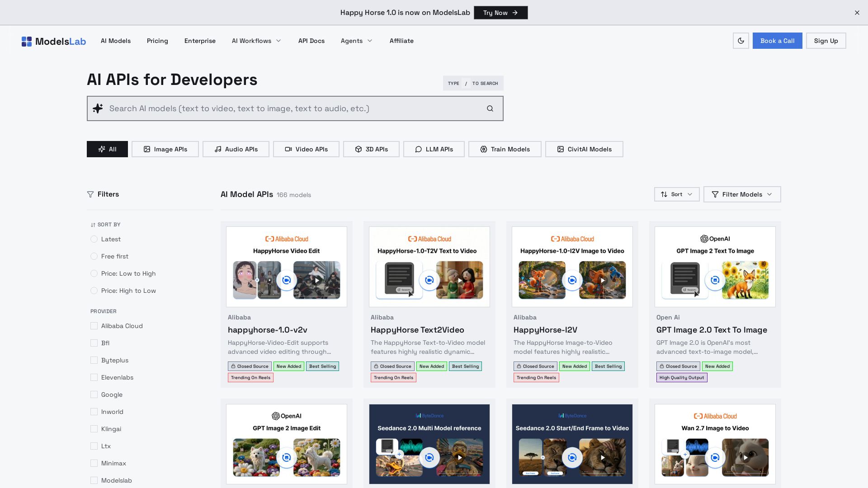The width and height of the screenshot is (868, 488).
Task: Click the convert icon on Seedance Start/End Frame card
Action: 572,458
